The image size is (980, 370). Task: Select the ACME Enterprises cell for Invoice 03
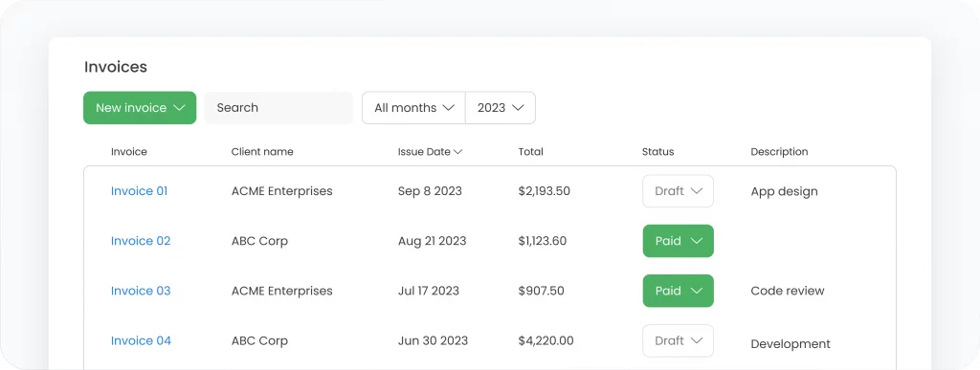[x=282, y=291]
